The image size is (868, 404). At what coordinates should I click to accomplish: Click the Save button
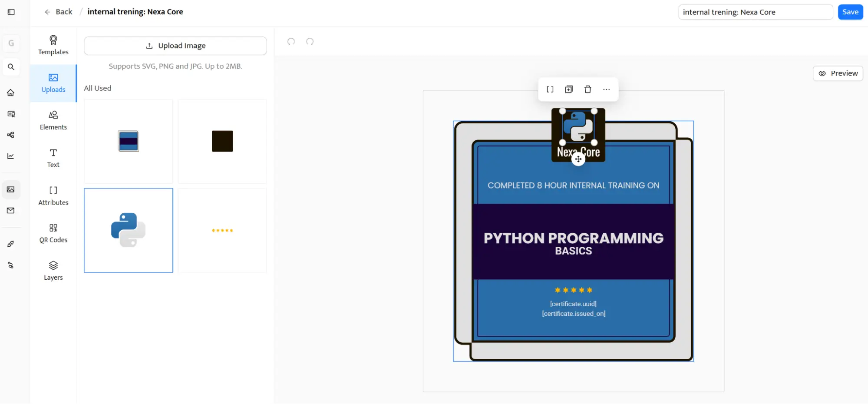coord(850,12)
